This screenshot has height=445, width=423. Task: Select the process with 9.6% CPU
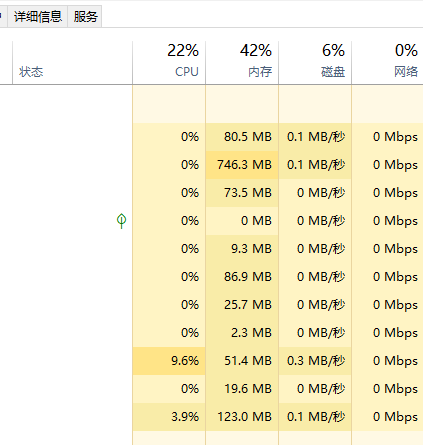click(211, 361)
